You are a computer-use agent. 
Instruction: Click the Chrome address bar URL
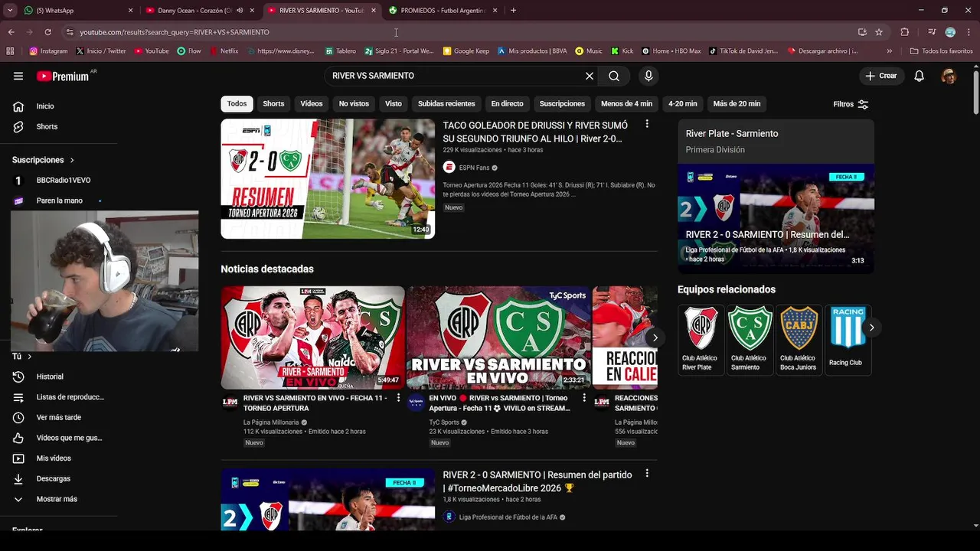pyautogui.click(x=175, y=32)
